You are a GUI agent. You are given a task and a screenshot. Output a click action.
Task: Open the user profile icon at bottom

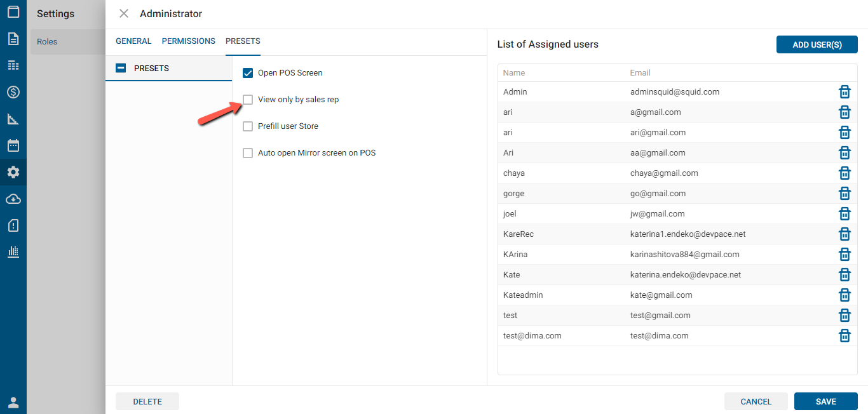(x=13, y=402)
